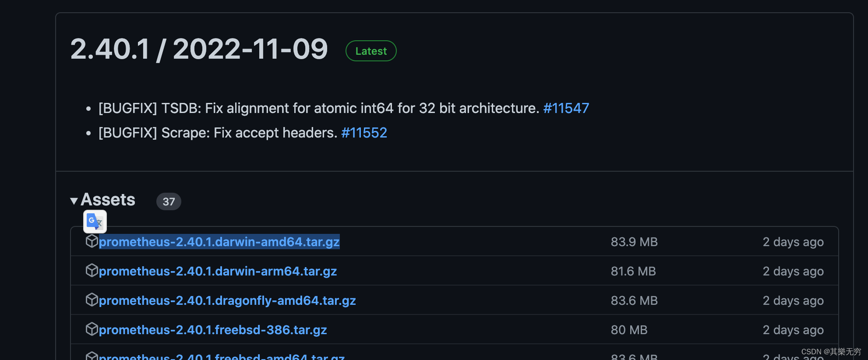Click the release title 2.40.1 / 2022-11-09

(199, 49)
